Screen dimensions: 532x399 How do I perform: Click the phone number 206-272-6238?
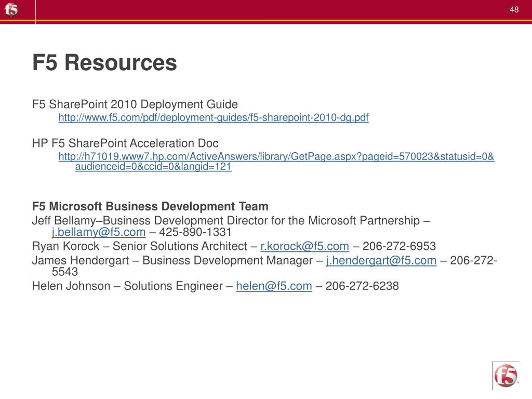coord(362,286)
